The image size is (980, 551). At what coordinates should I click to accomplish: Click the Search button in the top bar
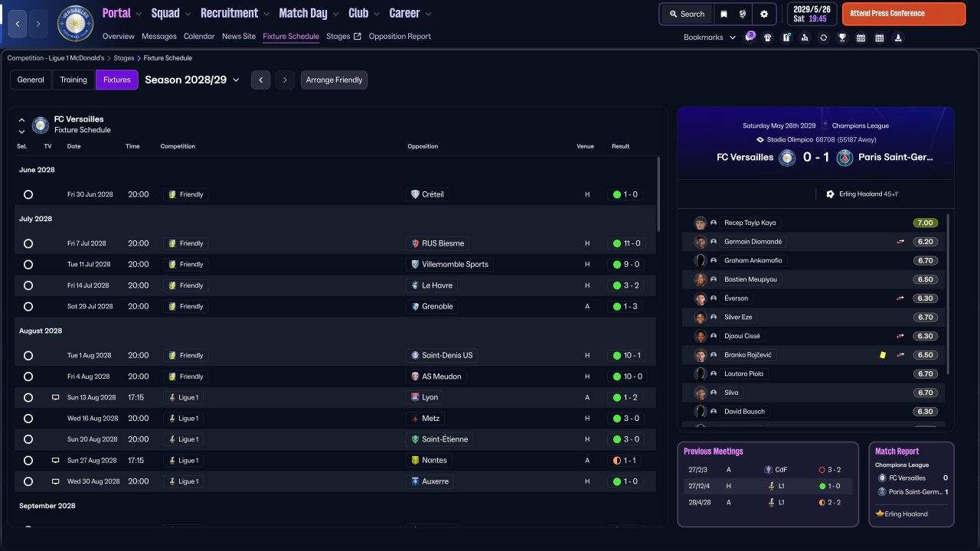coord(686,14)
